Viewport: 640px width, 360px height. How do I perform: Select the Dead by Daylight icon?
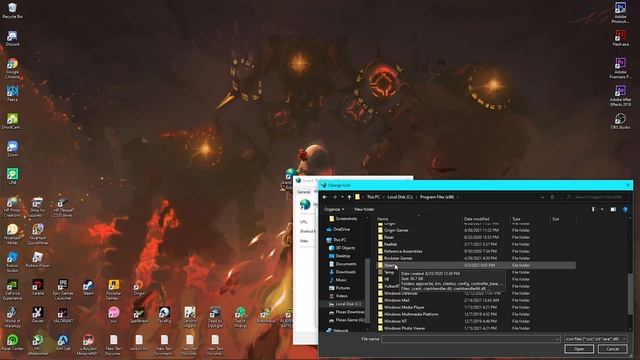[215, 317]
